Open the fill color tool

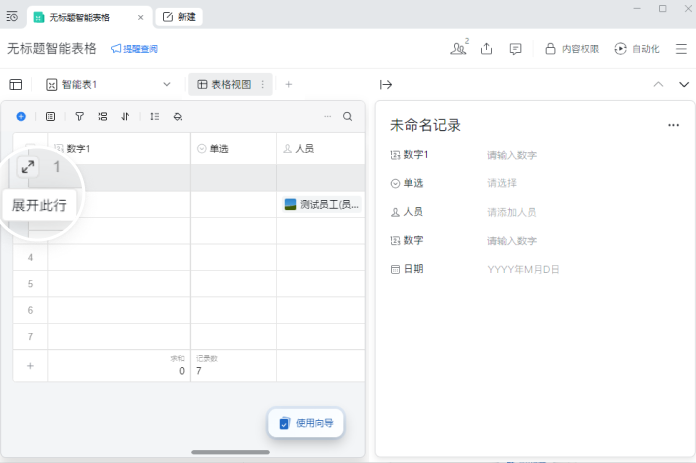click(178, 116)
